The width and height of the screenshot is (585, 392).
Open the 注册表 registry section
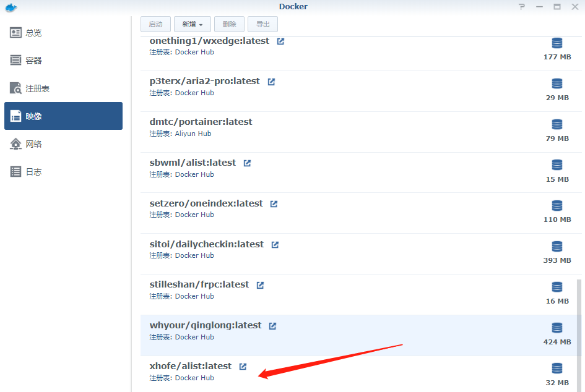63,88
